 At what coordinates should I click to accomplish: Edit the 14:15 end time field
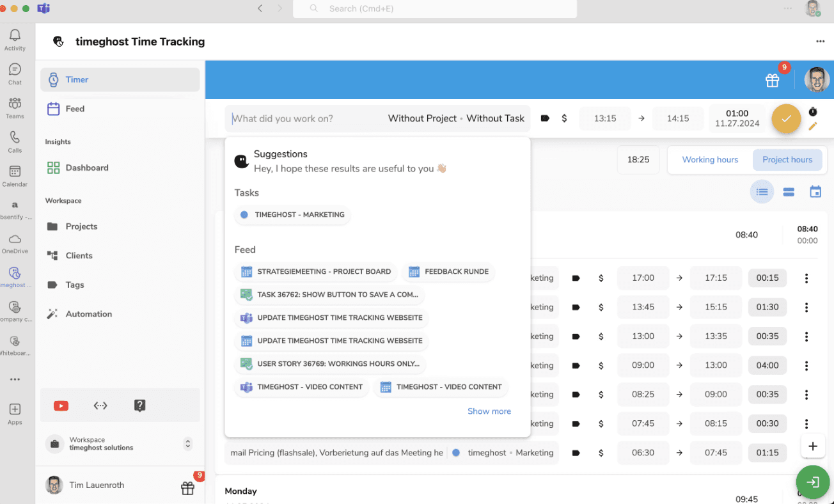678,118
